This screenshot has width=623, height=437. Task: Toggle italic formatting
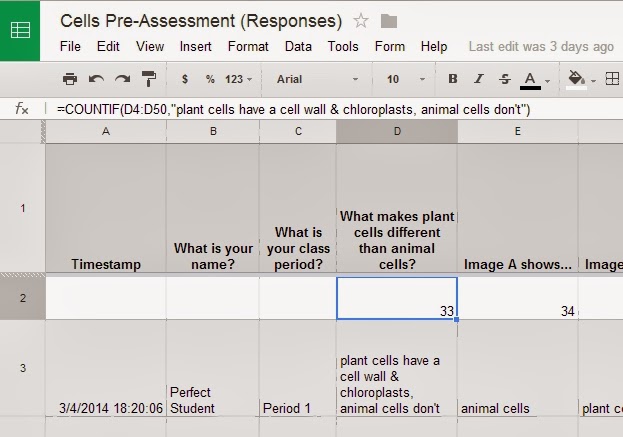(x=479, y=79)
